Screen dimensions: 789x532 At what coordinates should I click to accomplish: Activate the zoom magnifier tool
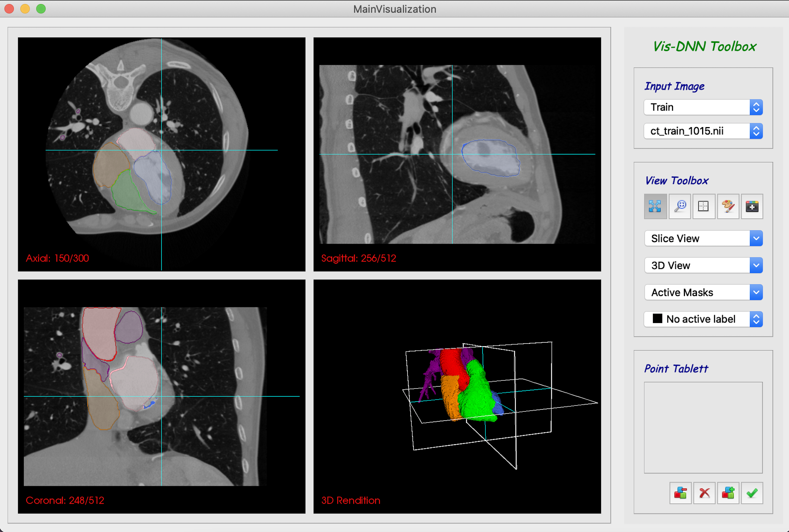[x=679, y=206]
